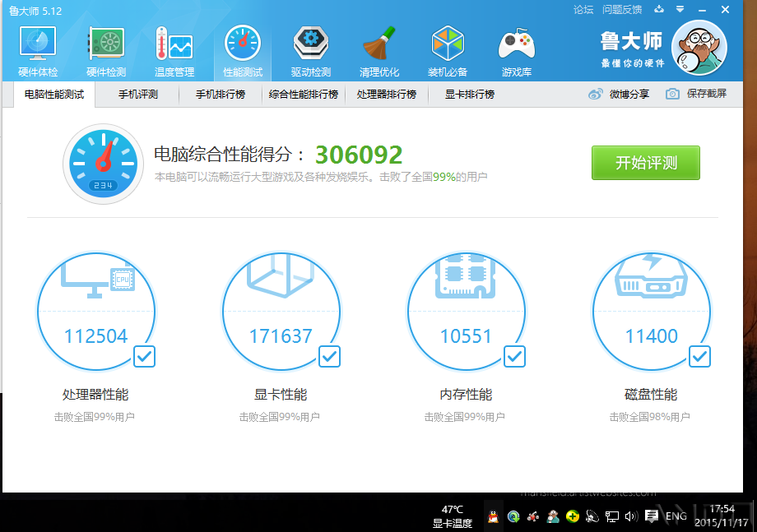This screenshot has height=532, width=757.
Task: Open the title bar dropdown menu arrow
Action: 680,9
